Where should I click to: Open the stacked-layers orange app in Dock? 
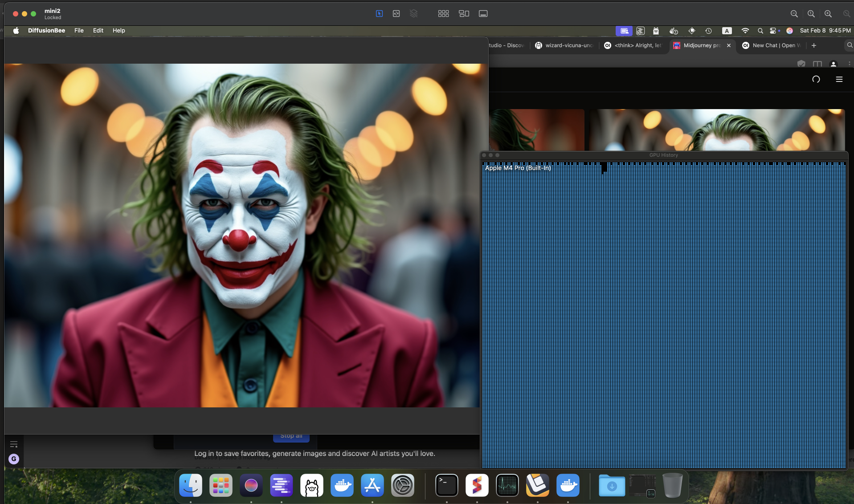click(538, 485)
